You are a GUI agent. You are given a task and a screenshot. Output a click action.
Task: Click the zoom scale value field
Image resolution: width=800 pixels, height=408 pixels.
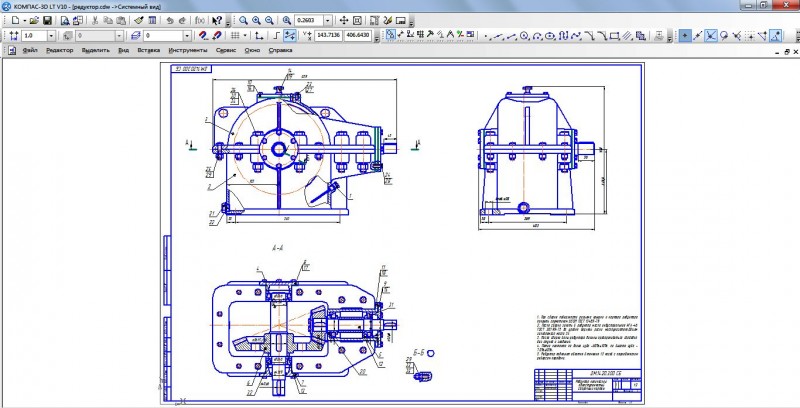click(x=309, y=20)
